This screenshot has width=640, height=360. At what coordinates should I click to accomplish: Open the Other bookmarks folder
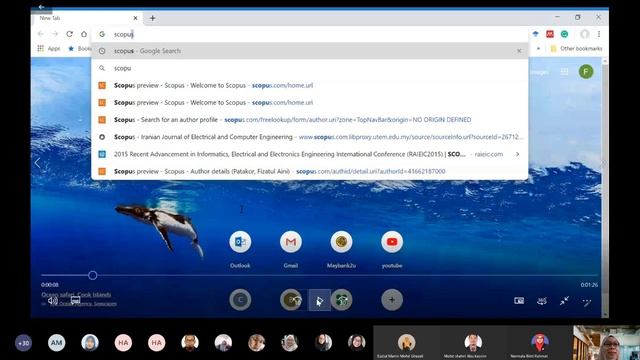[x=576, y=48]
